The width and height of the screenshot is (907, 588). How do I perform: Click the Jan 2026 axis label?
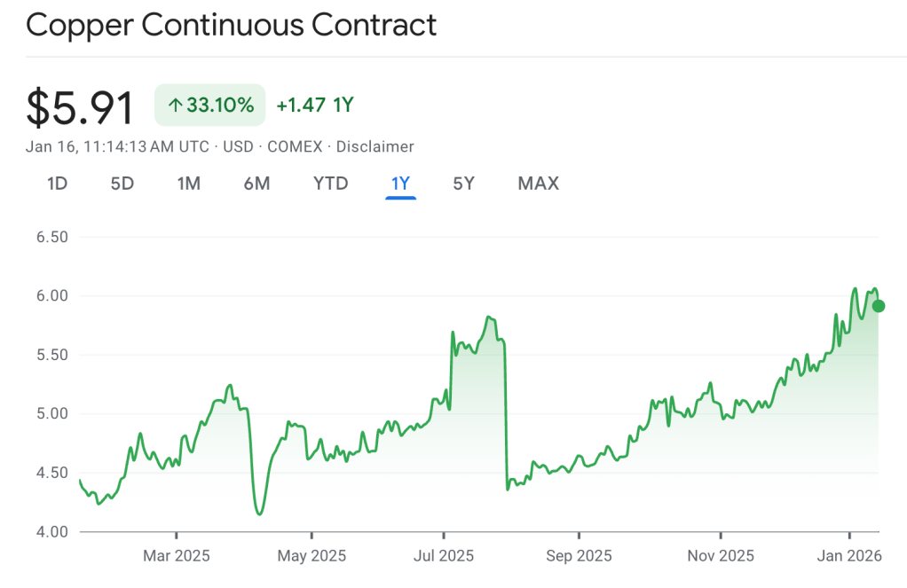click(x=850, y=556)
